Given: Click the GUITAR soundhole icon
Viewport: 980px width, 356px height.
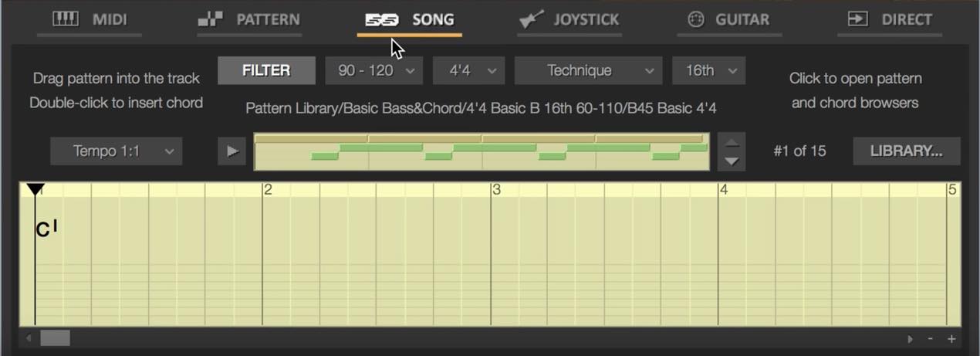Looking at the screenshot, I should 696,19.
